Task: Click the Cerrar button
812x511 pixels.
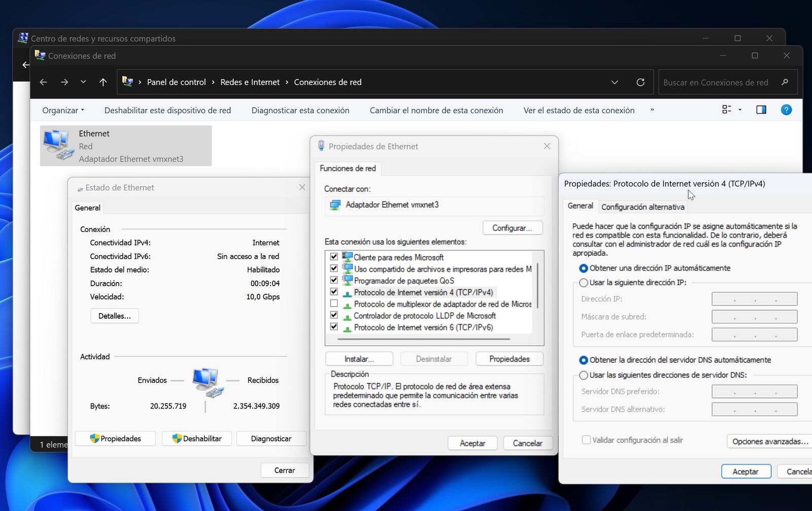Action: (x=285, y=470)
